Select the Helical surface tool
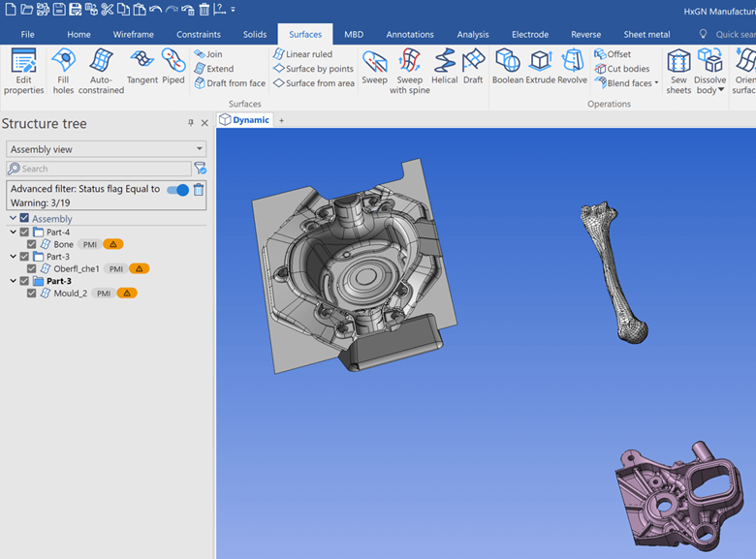 coord(445,67)
